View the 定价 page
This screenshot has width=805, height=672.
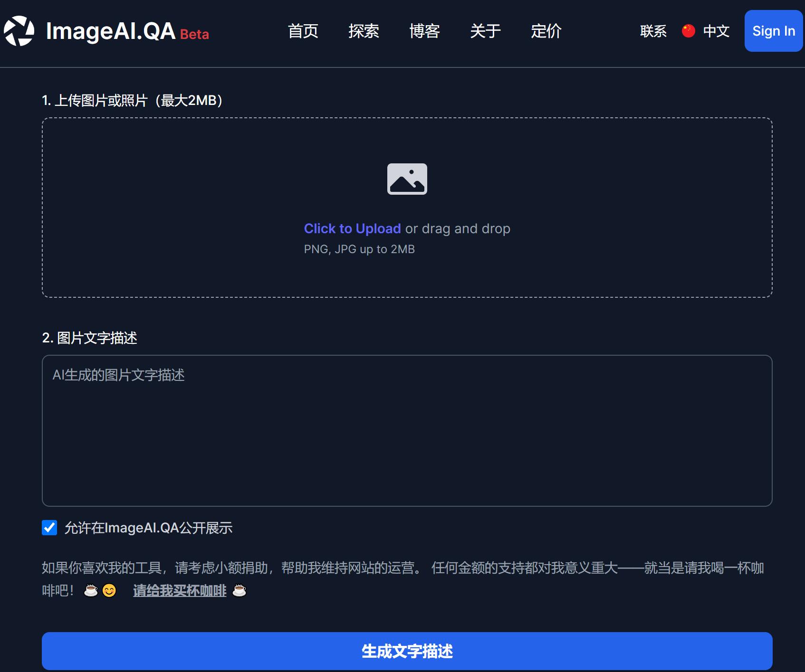(546, 31)
